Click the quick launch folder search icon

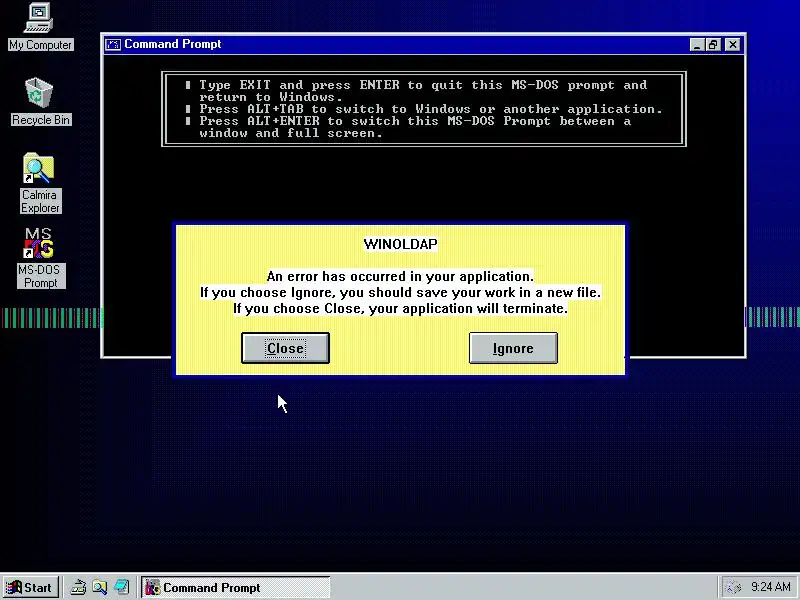coord(100,587)
